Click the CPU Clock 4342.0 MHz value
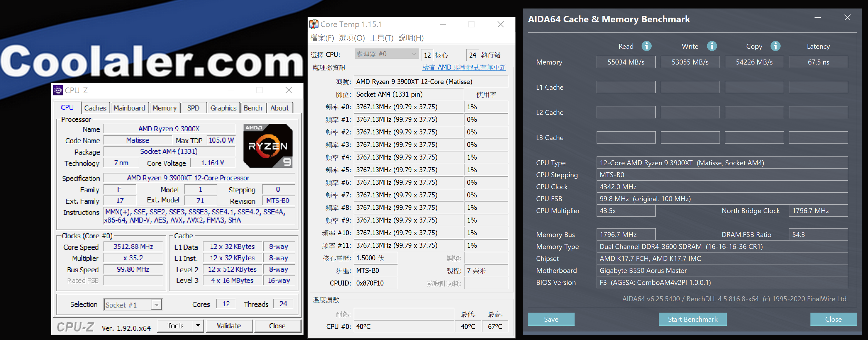Image resolution: width=868 pixels, height=340 pixels. 722,187
